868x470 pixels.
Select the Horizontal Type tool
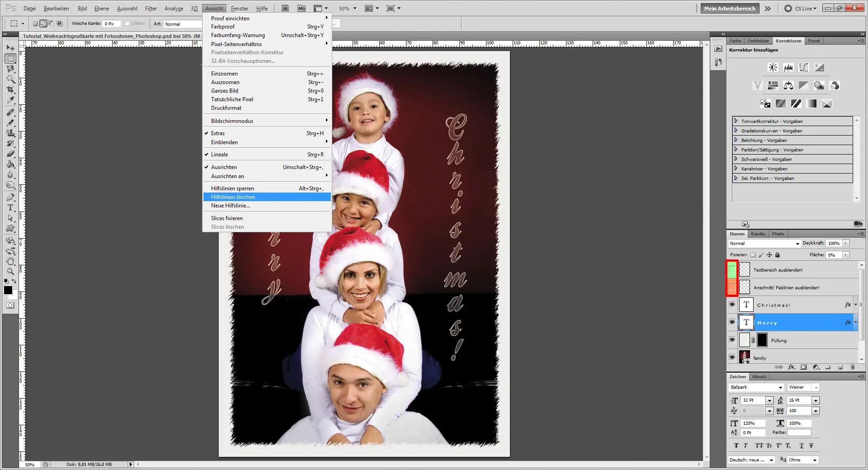[10, 208]
